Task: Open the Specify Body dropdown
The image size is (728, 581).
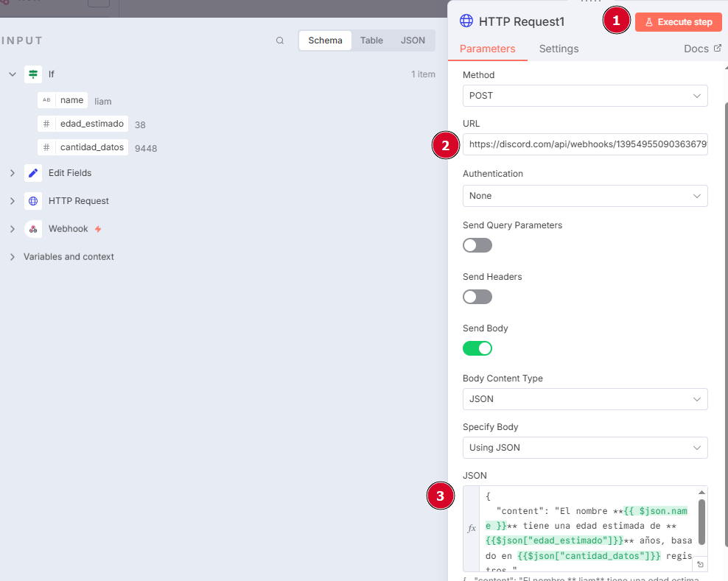Action: pyautogui.click(x=585, y=448)
